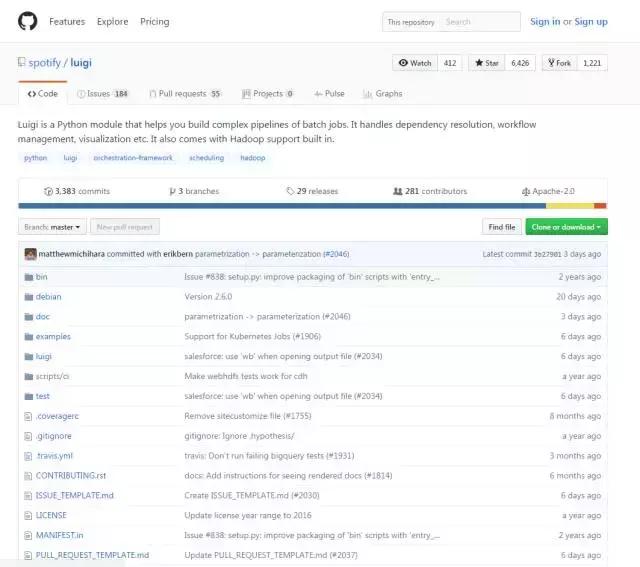
Task: Open the Graphs tab
Action: click(x=382, y=93)
